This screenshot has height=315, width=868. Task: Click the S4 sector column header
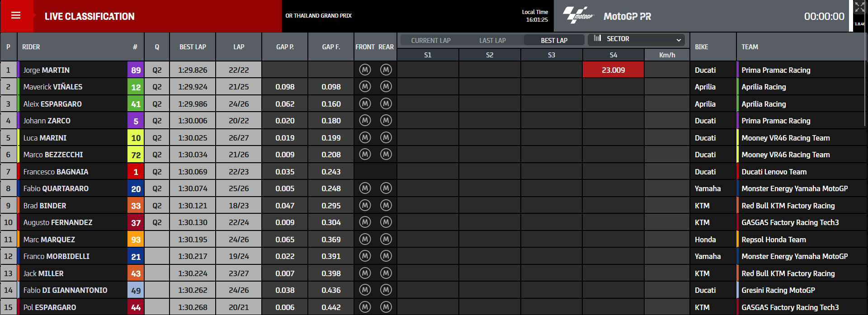[613, 55]
